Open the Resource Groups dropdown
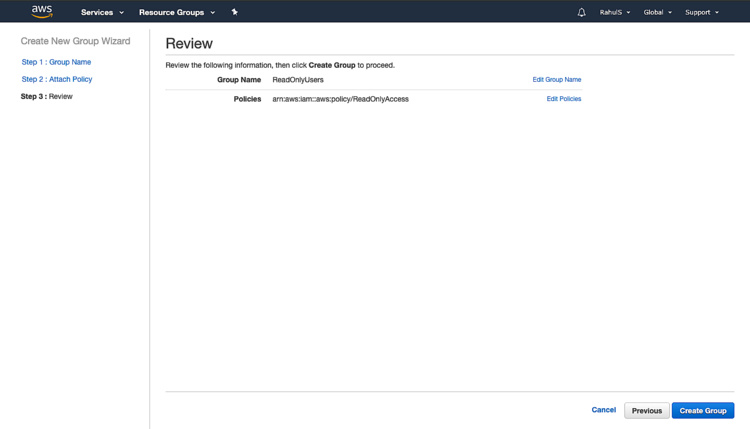 pos(177,12)
